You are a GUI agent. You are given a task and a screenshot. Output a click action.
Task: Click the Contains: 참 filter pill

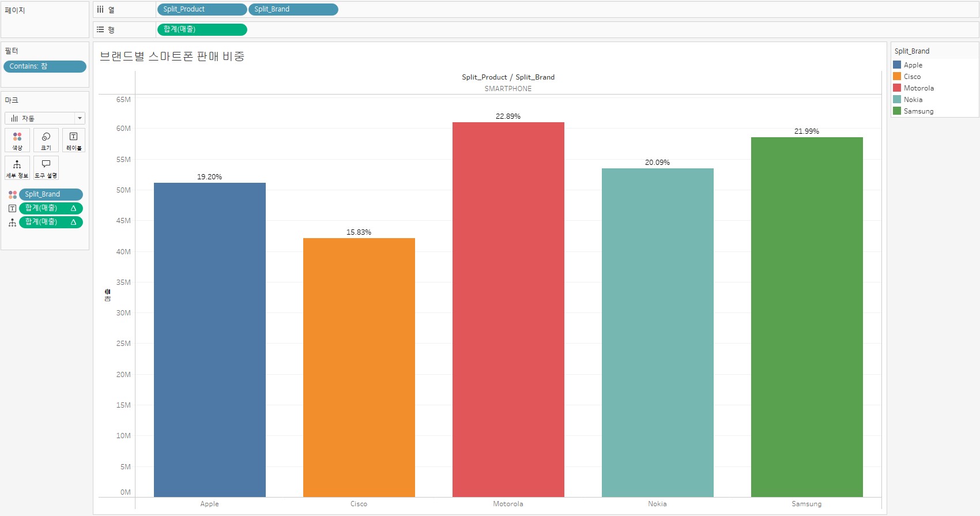(x=45, y=66)
